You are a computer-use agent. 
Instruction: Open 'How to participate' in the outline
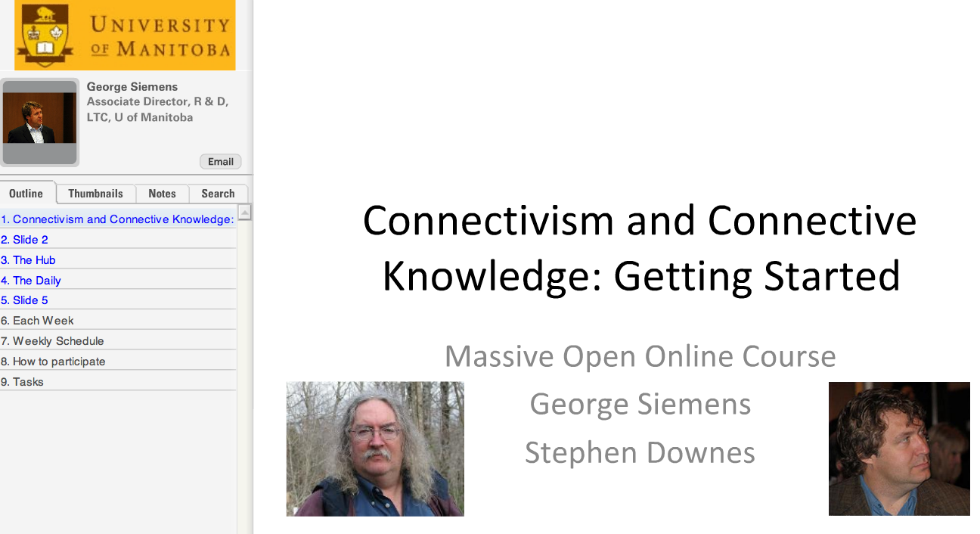(53, 361)
